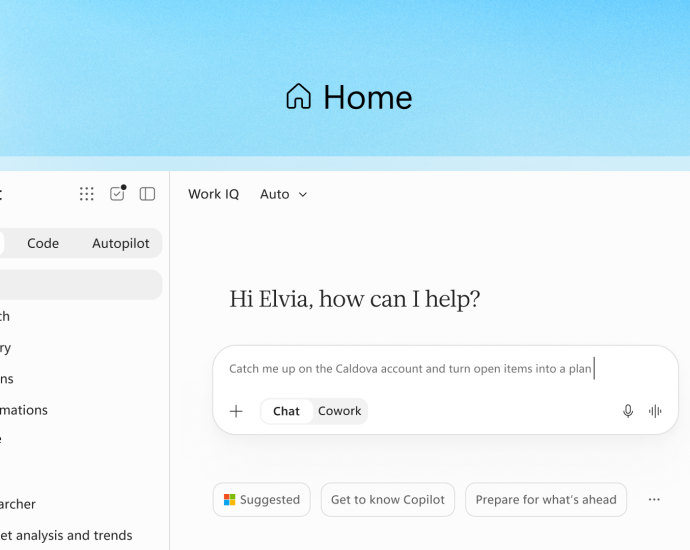Open the sidebar entry ending in 'archer'
690x550 pixels.
click(18, 504)
